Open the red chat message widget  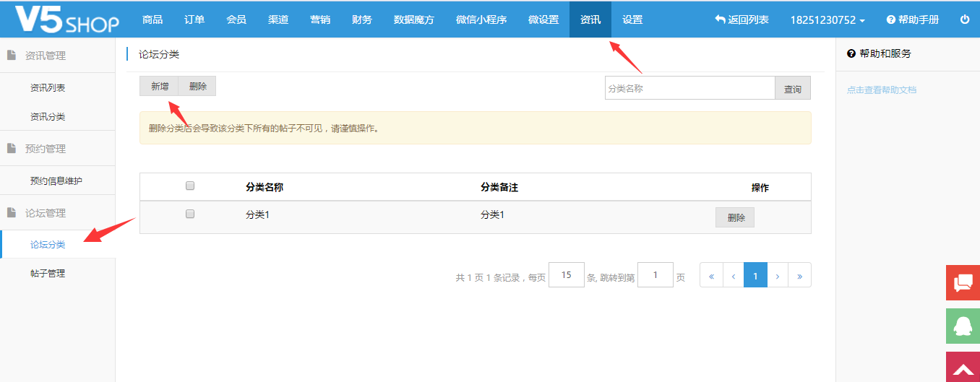coord(963,282)
